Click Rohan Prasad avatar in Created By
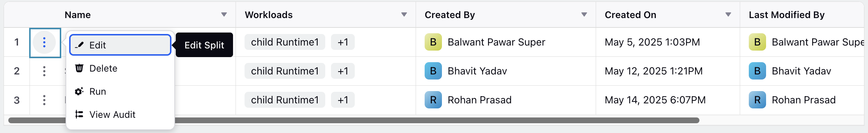Image resolution: width=868 pixels, height=133 pixels. 433,100
